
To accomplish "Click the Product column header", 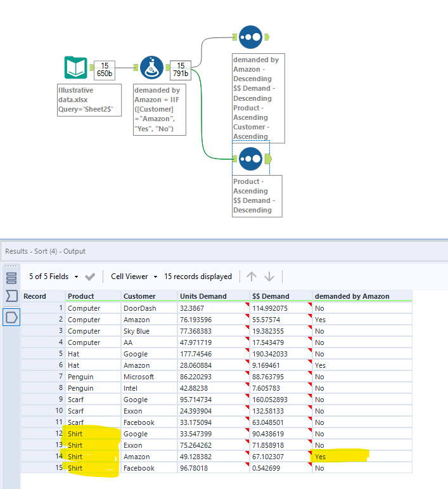I will (x=93, y=296).
